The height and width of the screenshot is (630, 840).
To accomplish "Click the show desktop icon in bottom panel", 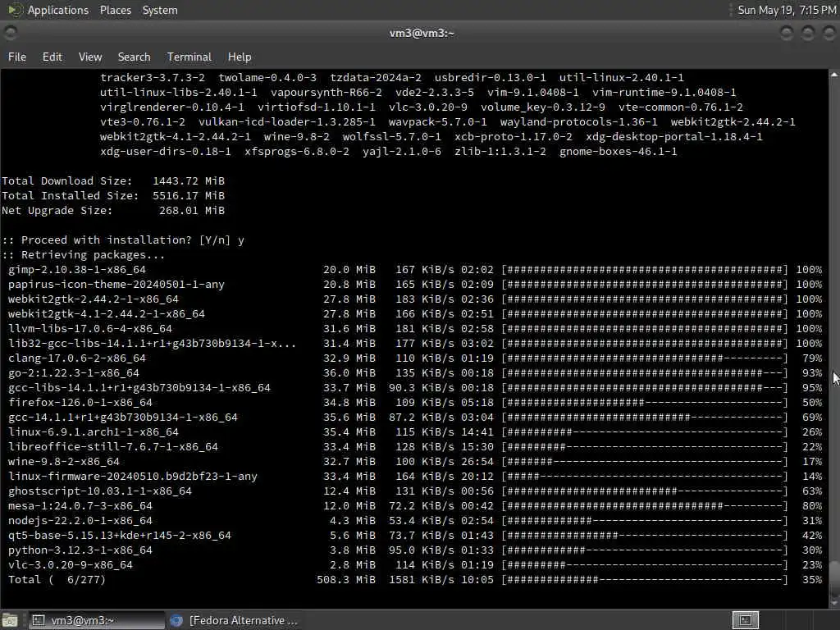I will click(10, 620).
